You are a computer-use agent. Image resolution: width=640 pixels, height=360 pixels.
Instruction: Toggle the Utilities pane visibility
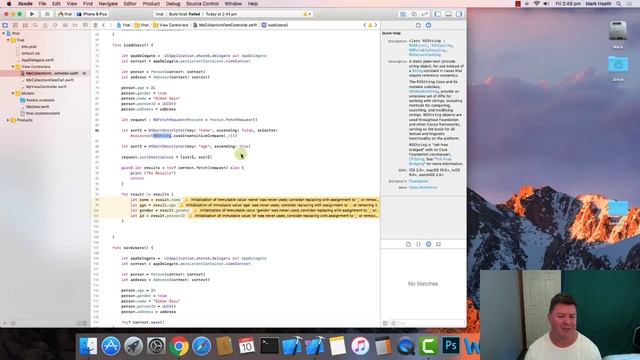tap(459, 14)
